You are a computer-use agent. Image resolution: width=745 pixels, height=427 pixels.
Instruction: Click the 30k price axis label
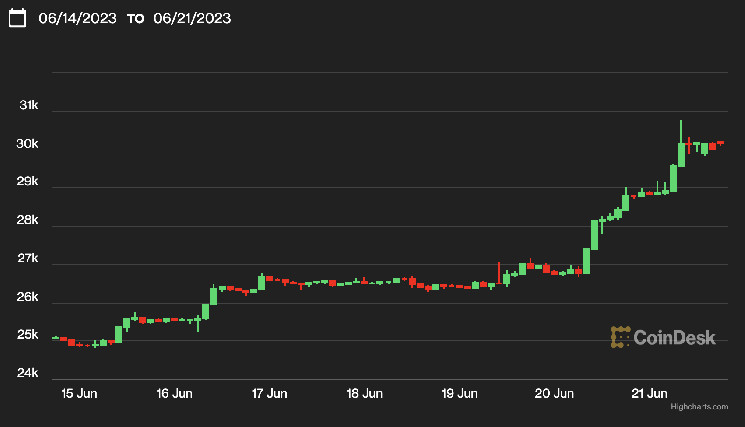[30, 144]
